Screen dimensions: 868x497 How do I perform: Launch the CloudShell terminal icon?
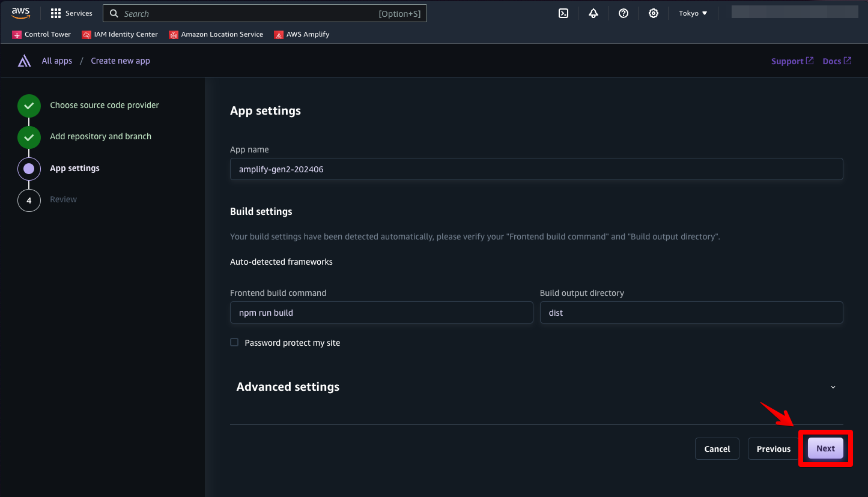click(x=563, y=13)
